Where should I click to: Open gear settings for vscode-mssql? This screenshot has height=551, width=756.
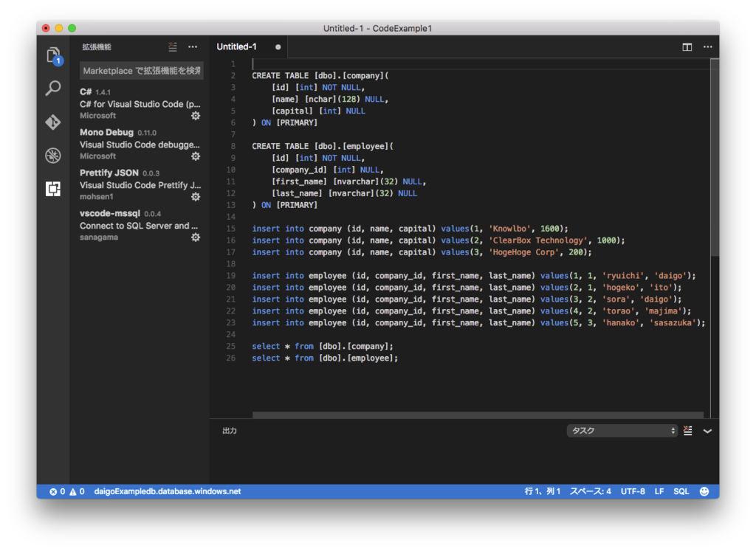click(195, 237)
